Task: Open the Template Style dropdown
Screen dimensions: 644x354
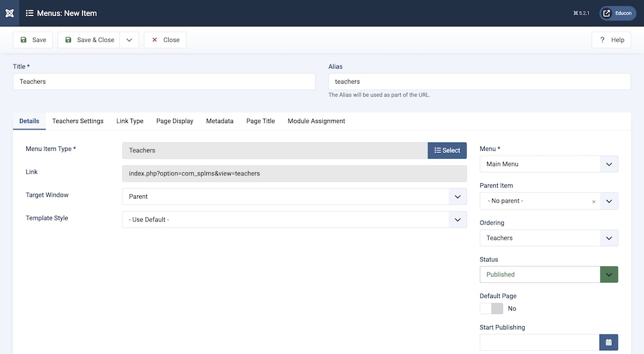Action: [x=294, y=220]
